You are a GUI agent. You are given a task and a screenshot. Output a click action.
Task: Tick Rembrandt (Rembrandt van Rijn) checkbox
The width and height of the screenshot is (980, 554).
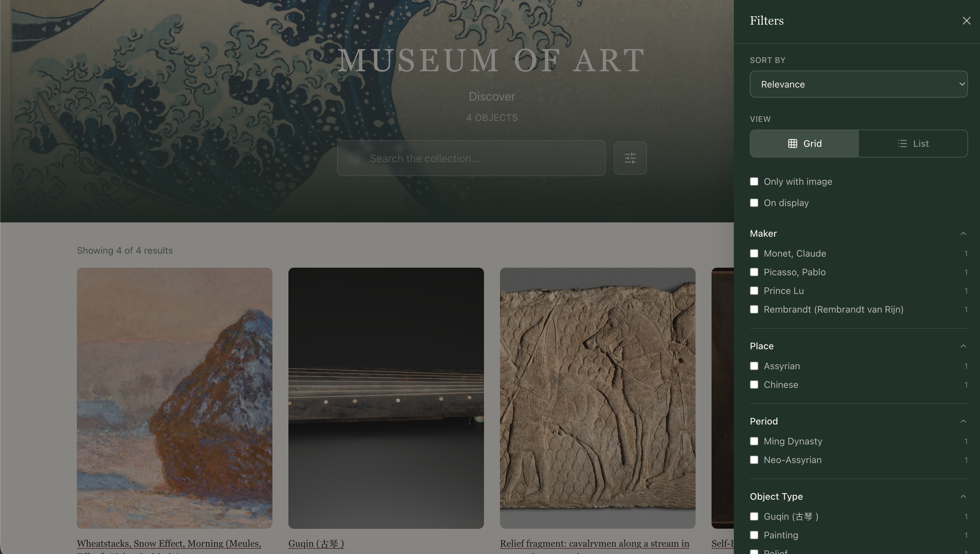coord(754,310)
